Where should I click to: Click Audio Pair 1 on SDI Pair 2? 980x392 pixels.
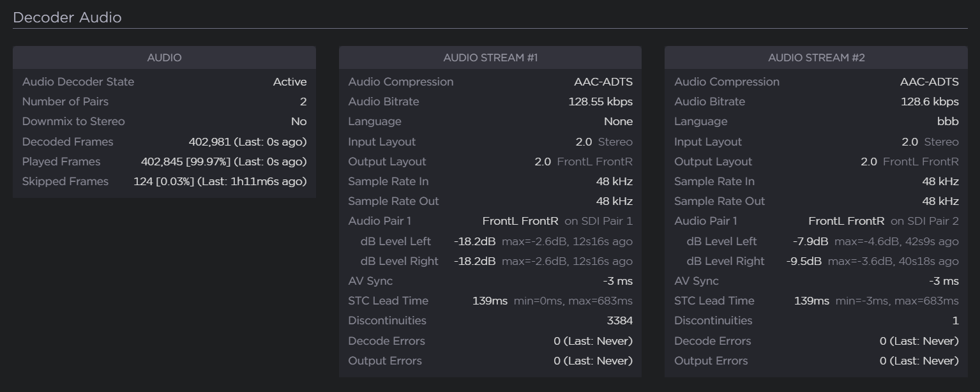883,221
